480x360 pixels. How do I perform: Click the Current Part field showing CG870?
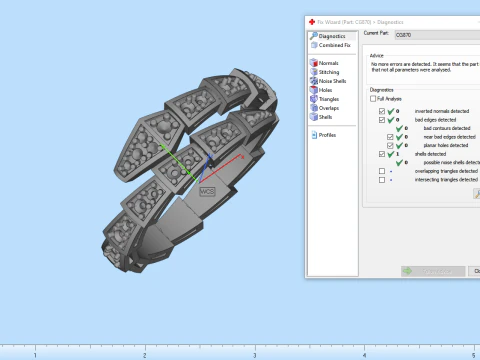coord(437,35)
